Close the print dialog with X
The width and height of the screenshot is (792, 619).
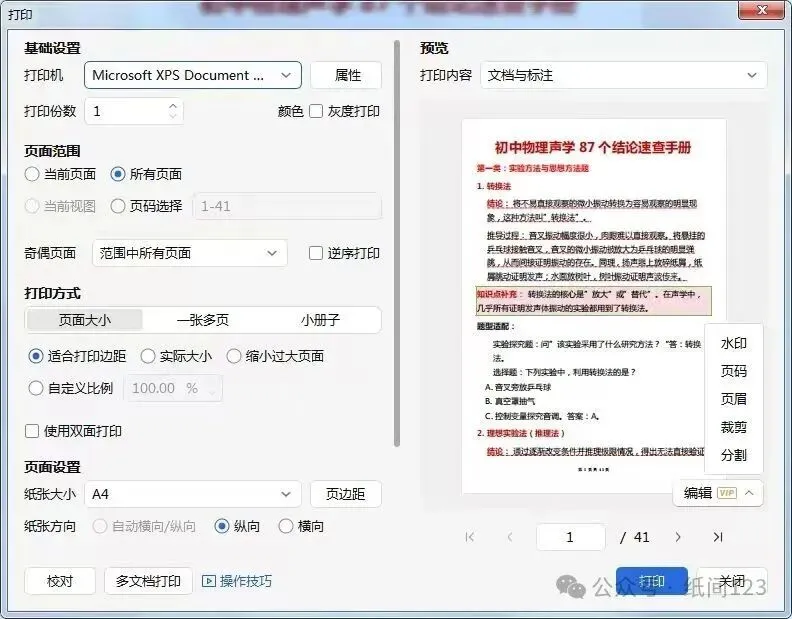(762, 10)
